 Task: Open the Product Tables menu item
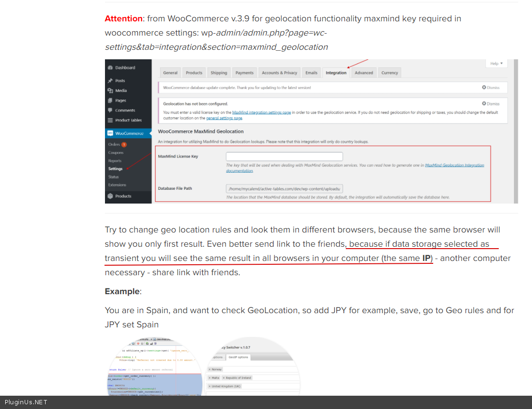pos(128,120)
